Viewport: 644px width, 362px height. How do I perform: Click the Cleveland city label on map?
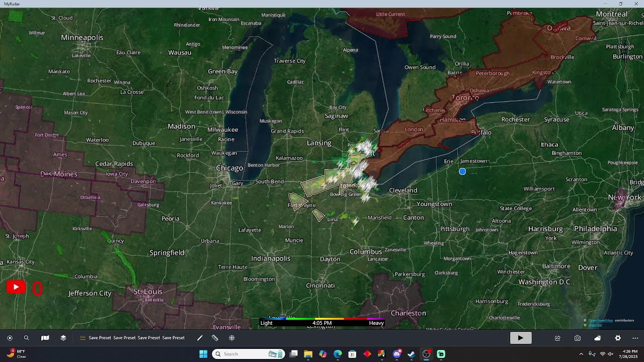[x=403, y=190]
